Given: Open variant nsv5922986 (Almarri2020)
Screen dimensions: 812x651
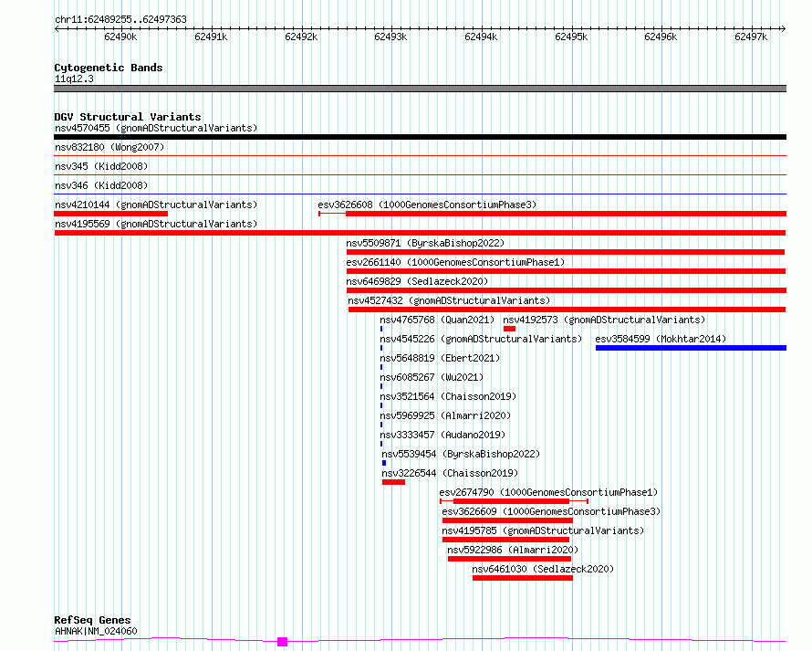Looking at the screenshot, I should click(513, 550).
